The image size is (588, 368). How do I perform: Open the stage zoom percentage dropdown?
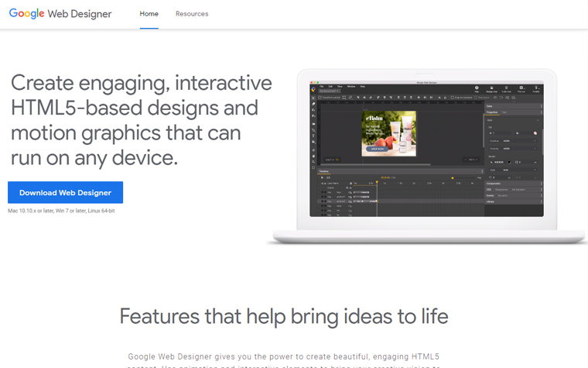[x=470, y=159]
